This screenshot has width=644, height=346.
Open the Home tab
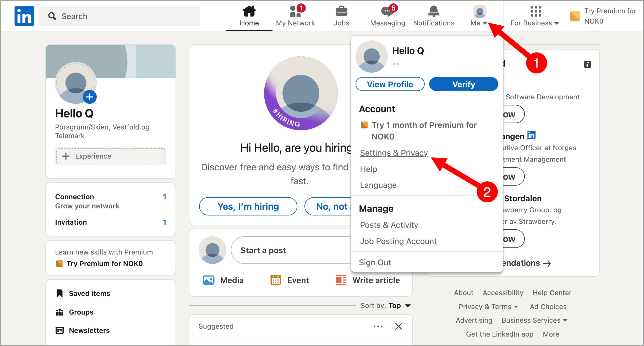coord(249,16)
